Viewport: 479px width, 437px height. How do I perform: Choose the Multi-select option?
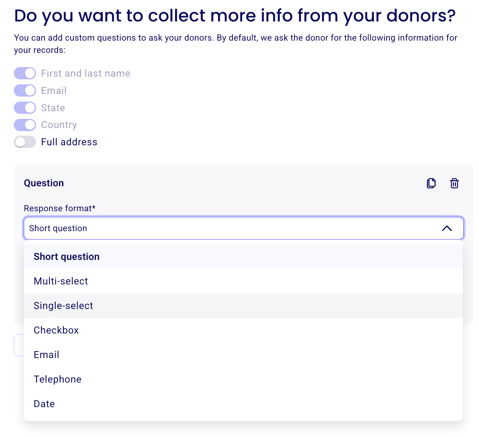(243, 281)
